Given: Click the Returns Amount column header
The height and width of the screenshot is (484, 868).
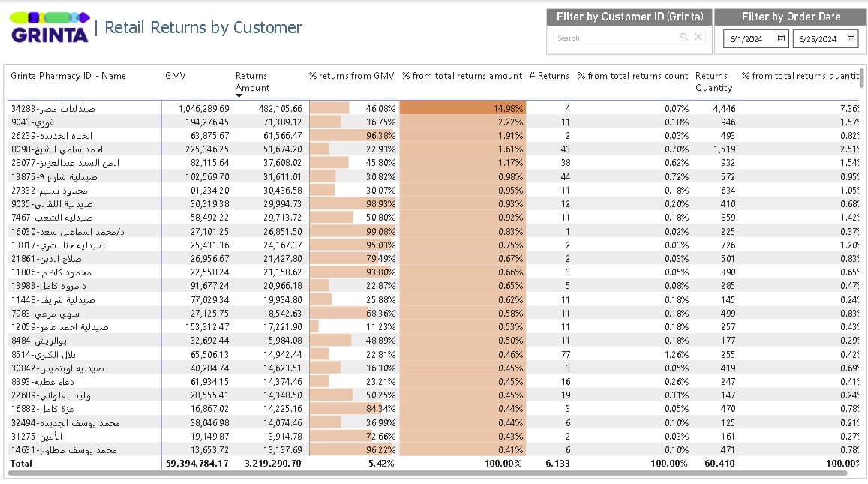Looking at the screenshot, I should point(252,81).
